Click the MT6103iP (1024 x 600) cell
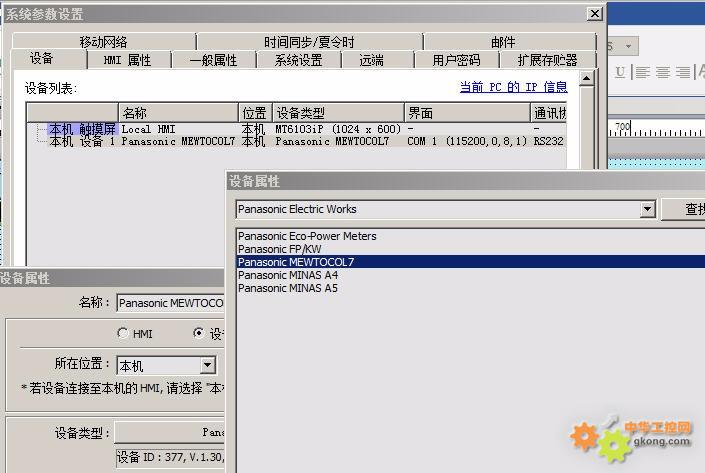 pyautogui.click(x=338, y=129)
